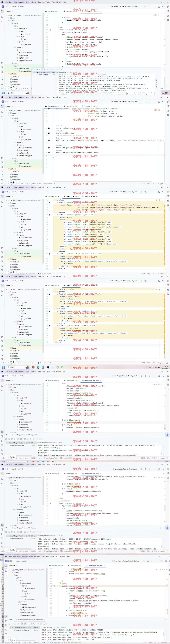Click the red breakpoint dot beside the getUserListByArray method
The image size is (170, 644).
pos(51,586)
